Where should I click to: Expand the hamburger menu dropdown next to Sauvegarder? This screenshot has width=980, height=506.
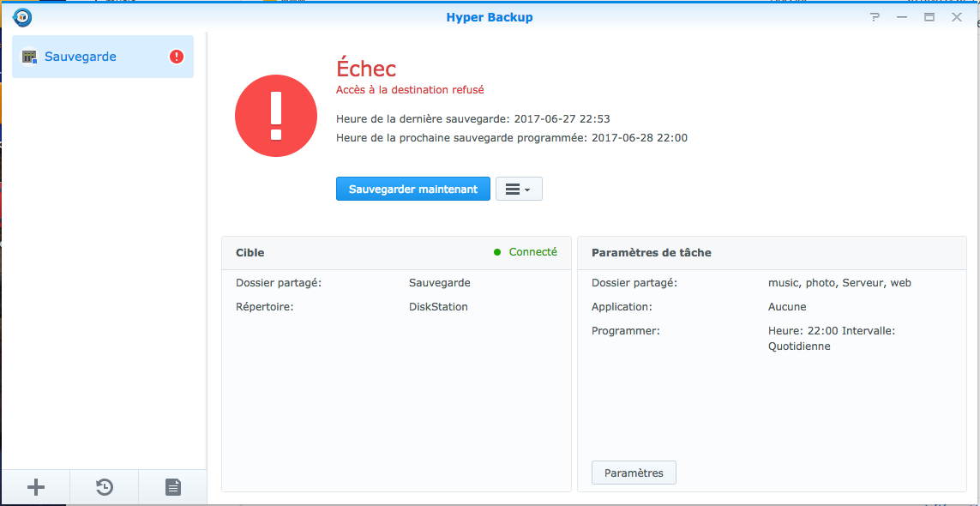click(x=519, y=189)
